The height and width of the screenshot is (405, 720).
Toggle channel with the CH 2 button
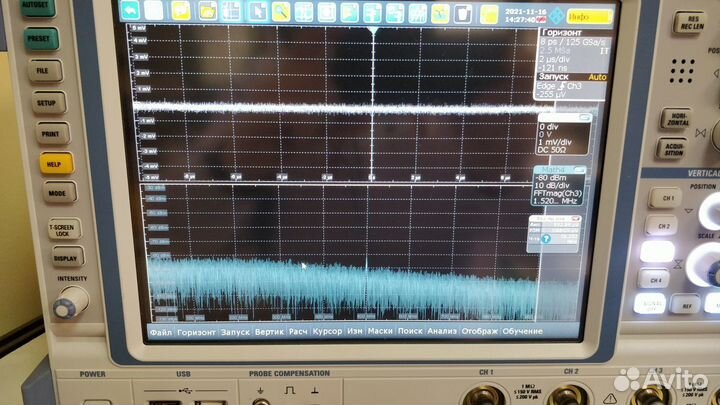click(x=662, y=226)
